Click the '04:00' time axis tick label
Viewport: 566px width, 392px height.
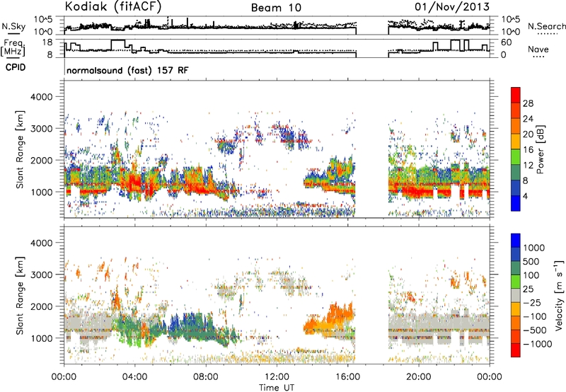point(134,377)
